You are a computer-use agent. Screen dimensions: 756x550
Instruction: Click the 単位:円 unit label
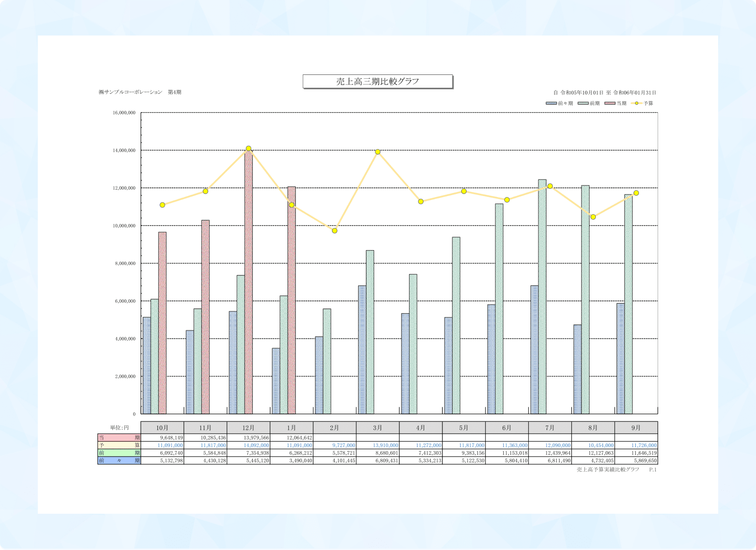119,428
